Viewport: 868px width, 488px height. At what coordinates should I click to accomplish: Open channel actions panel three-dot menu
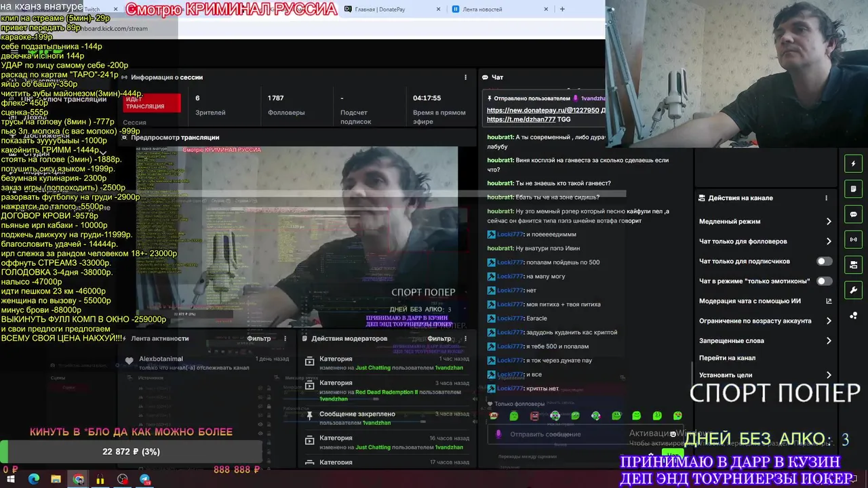coord(826,198)
